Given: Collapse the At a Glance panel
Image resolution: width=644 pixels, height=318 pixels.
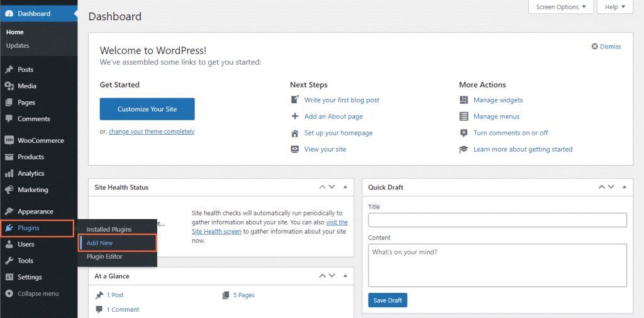Looking at the screenshot, I should (x=345, y=276).
